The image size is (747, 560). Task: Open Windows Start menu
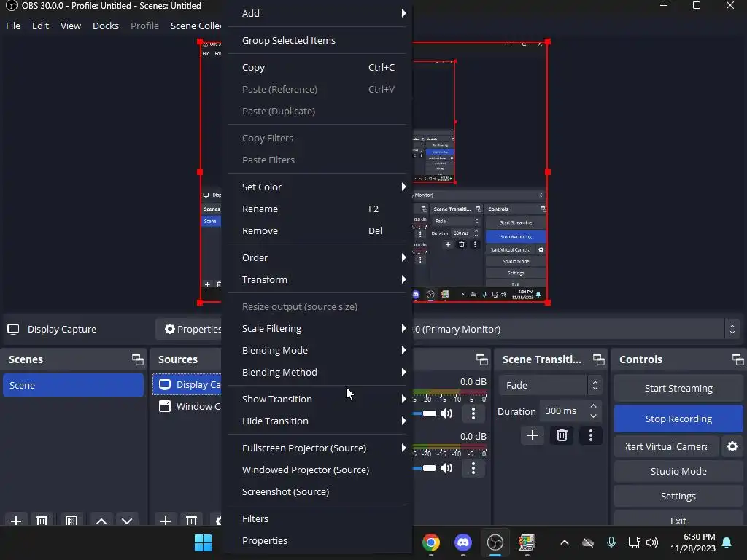203,542
